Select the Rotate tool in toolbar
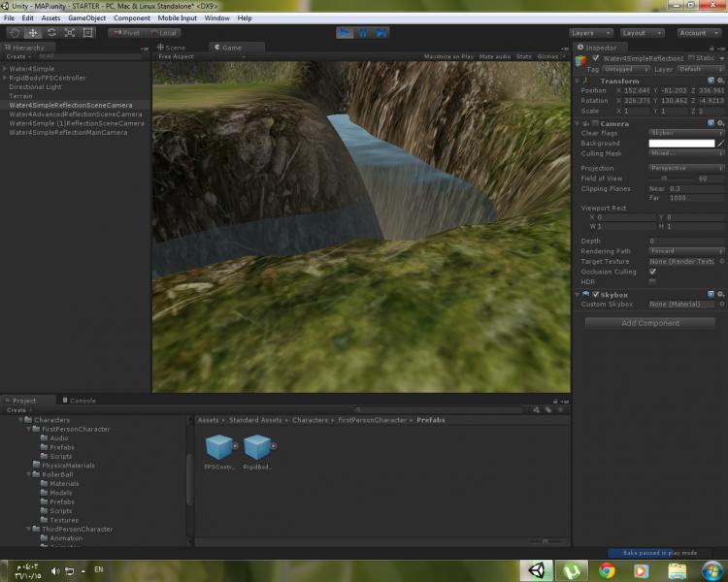 (51, 33)
